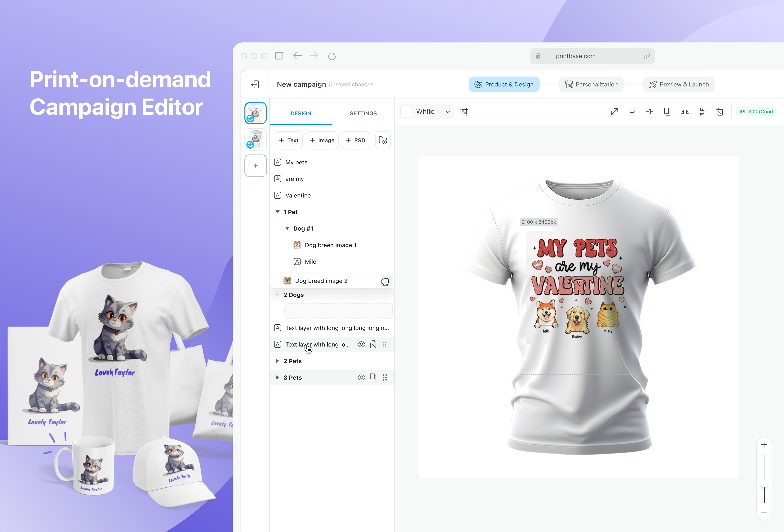Expand the 2 Dogs group
The height and width of the screenshot is (532, 784).
tap(278, 295)
